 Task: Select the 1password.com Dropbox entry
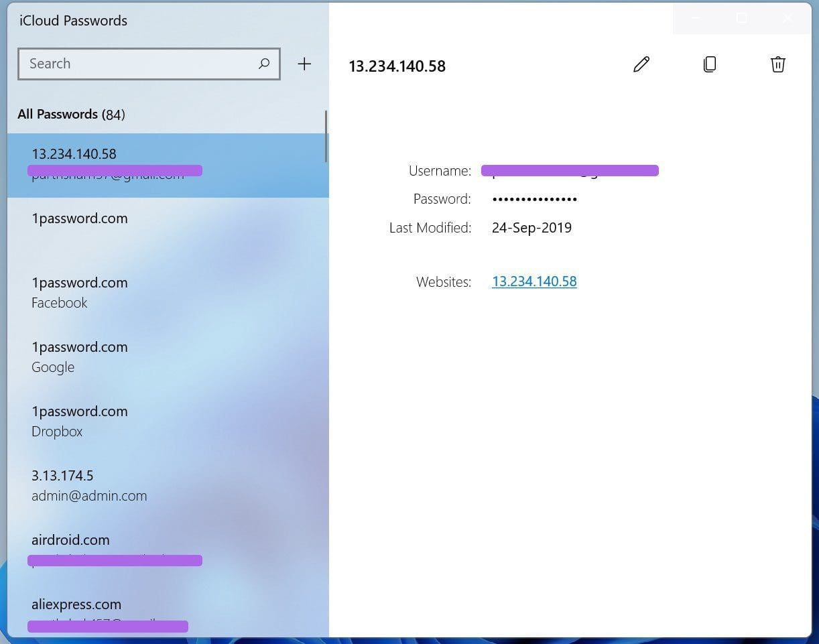[168, 422]
